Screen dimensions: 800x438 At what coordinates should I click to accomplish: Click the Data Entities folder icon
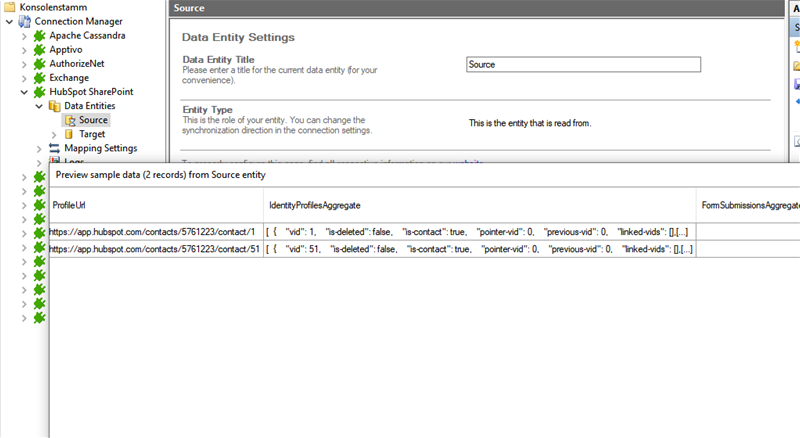click(x=54, y=105)
